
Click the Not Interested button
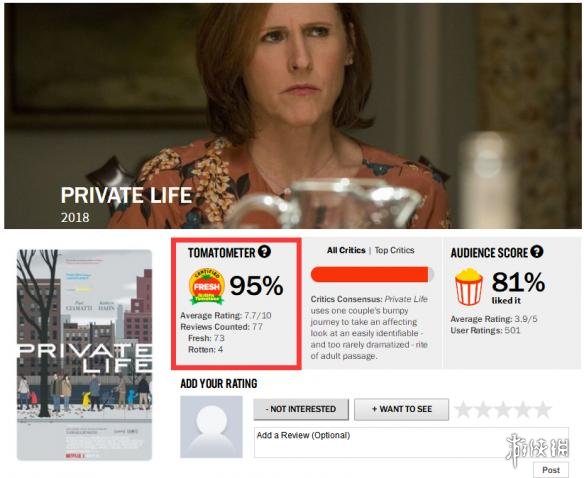(301, 409)
